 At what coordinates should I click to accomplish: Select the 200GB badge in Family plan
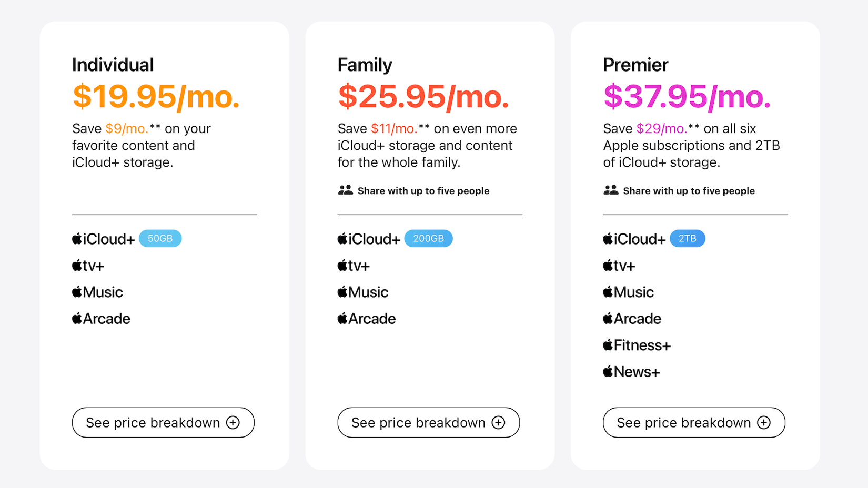[x=428, y=238]
